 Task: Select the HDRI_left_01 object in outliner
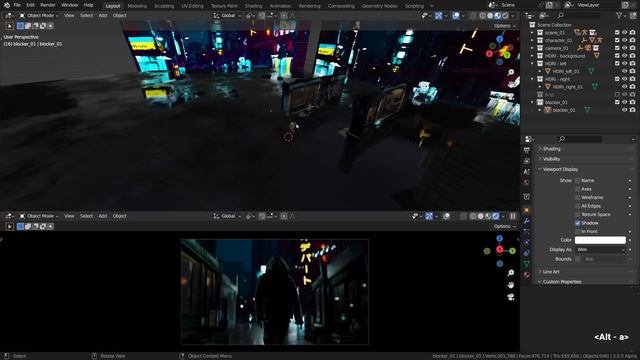(566, 71)
